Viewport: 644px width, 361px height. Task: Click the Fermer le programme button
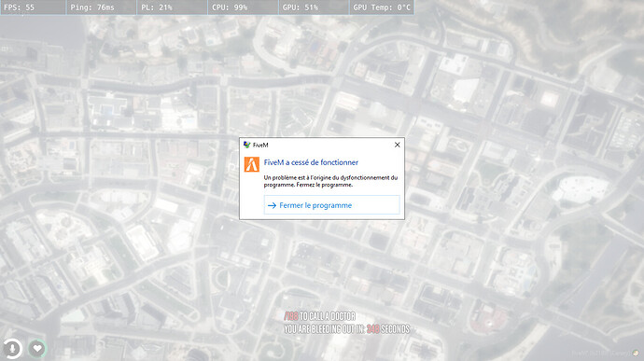tap(331, 205)
